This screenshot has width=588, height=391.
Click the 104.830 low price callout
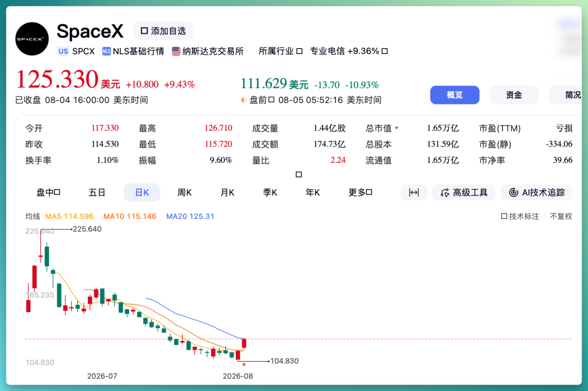[285, 361]
